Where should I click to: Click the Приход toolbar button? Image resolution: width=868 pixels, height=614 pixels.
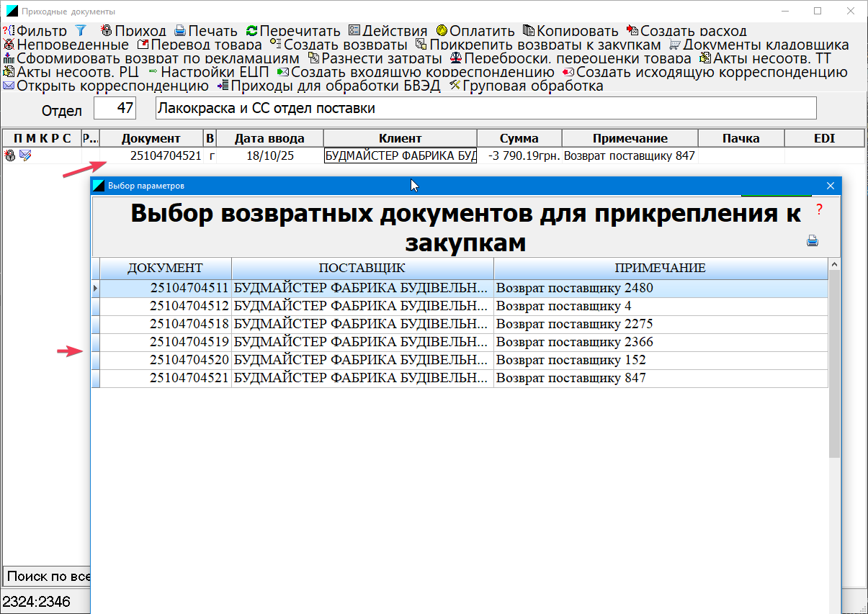coord(134,31)
